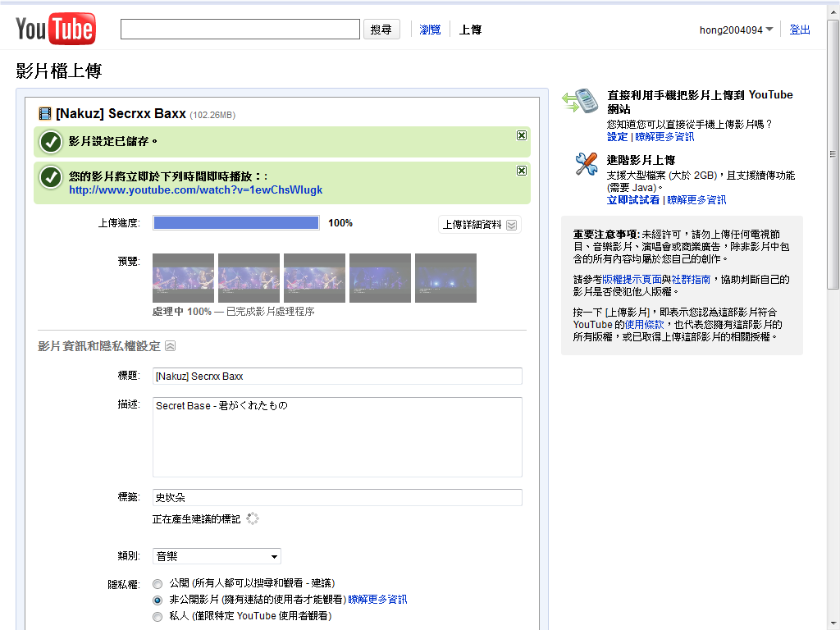Image resolution: width=840 pixels, height=630 pixels.
Task: Collapse the 影片資訊和隱私權設定 section
Action: click(x=170, y=346)
